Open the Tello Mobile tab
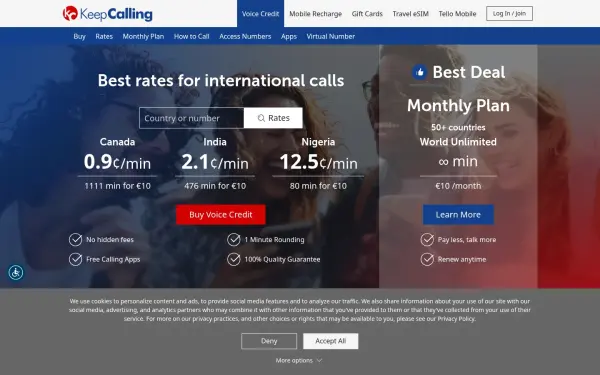 tap(457, 14)
